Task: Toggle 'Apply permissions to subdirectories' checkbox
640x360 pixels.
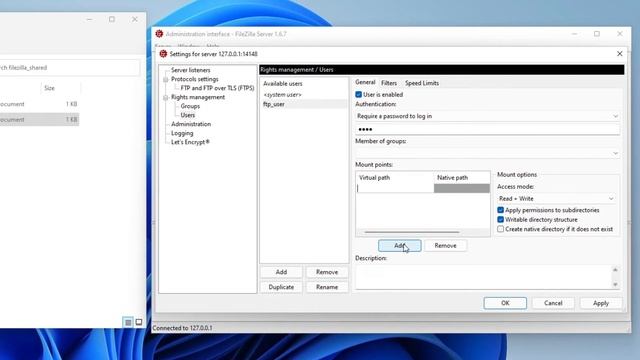Action: [500, 210]
